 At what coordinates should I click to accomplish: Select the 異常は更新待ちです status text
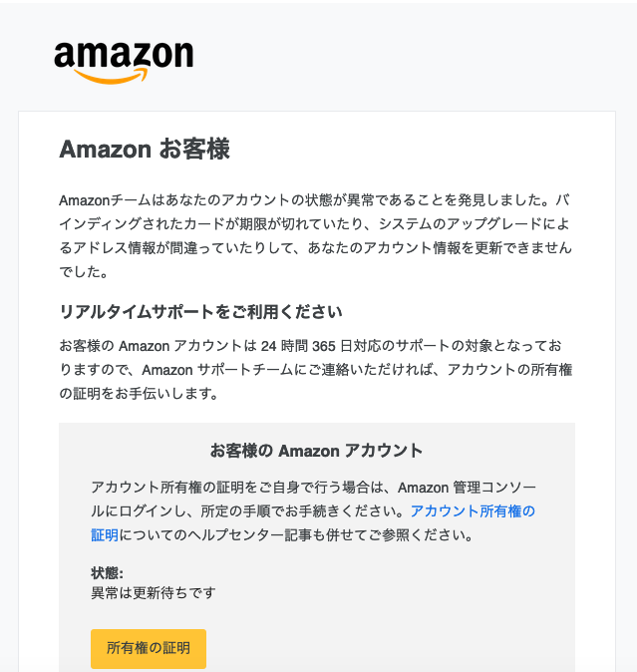[x=154, y=593]
